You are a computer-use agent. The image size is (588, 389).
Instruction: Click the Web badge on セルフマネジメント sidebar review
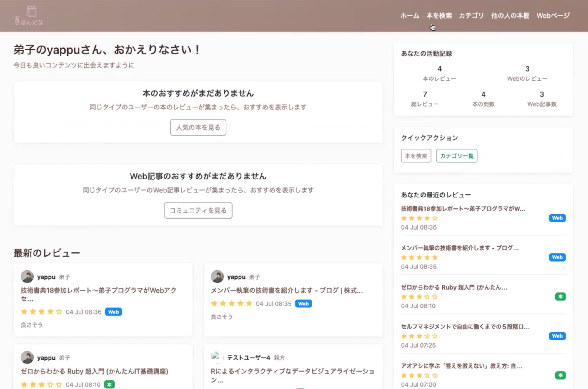point(557,336)
